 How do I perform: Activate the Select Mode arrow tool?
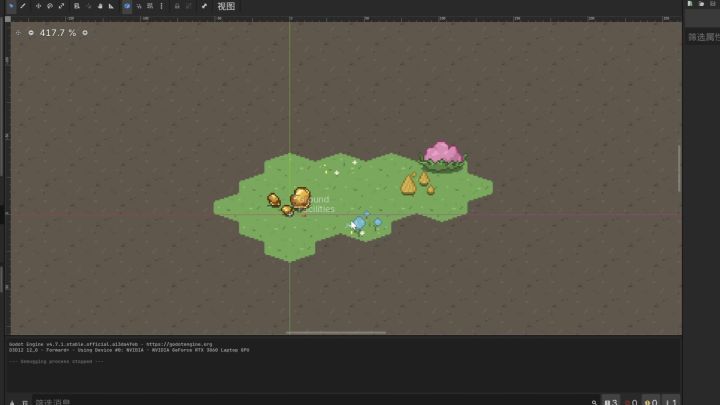pyautogui.click(x=11, y=6)
